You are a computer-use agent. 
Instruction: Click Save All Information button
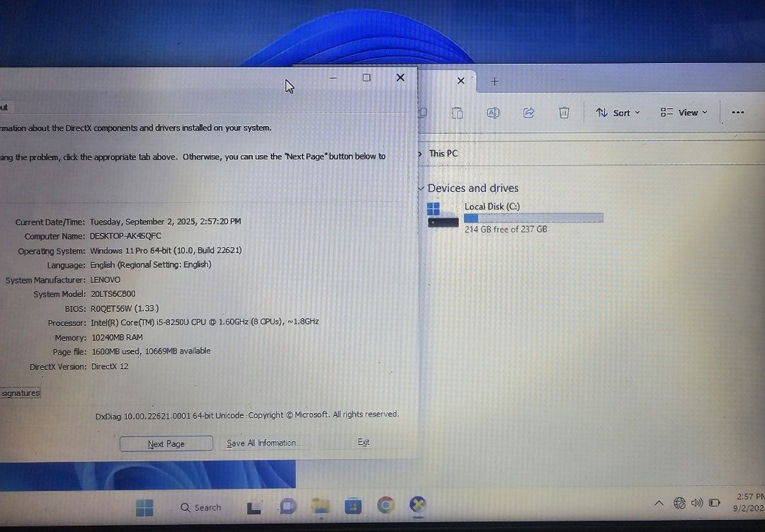(x=265, y=443)
